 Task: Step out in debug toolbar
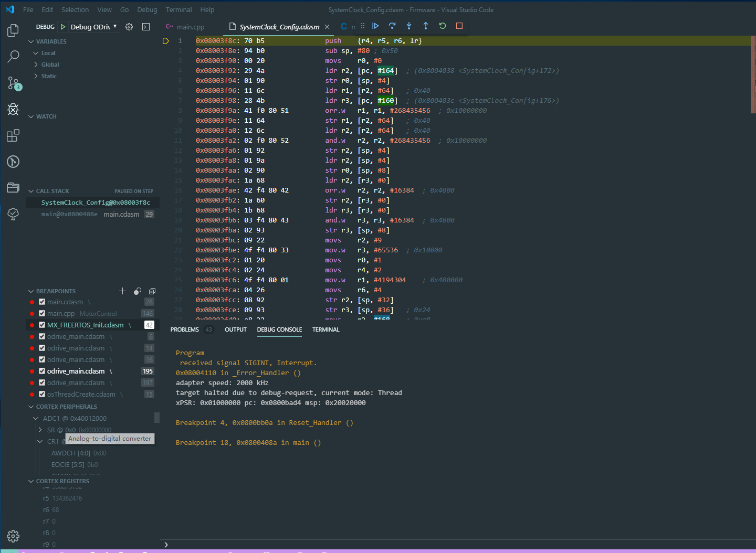[426, 26]
